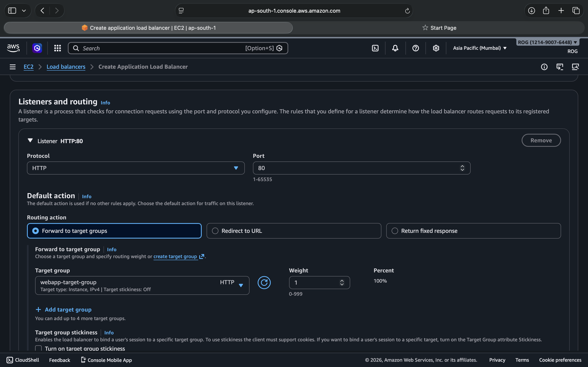
Task: Enable Turn on target group stickiness
Action: pyautogui.click(x=38, y=348)
